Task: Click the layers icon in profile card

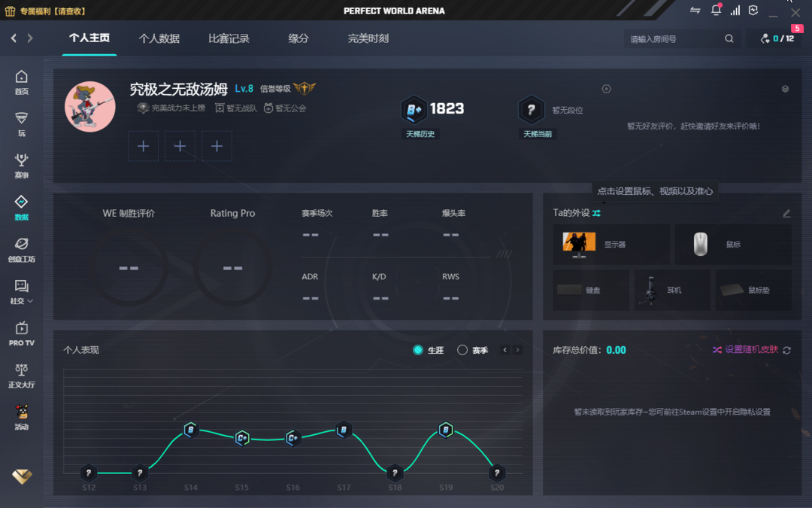Action: click(x=785, y=89)
